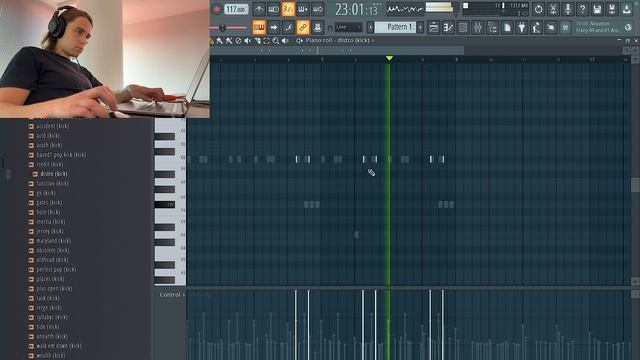Add new pattern with plus button

(420, 27)
